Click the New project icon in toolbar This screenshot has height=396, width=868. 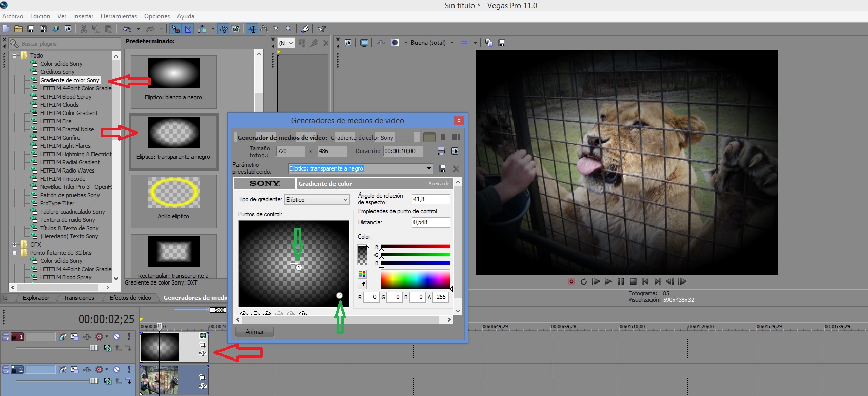click(6, 29)
